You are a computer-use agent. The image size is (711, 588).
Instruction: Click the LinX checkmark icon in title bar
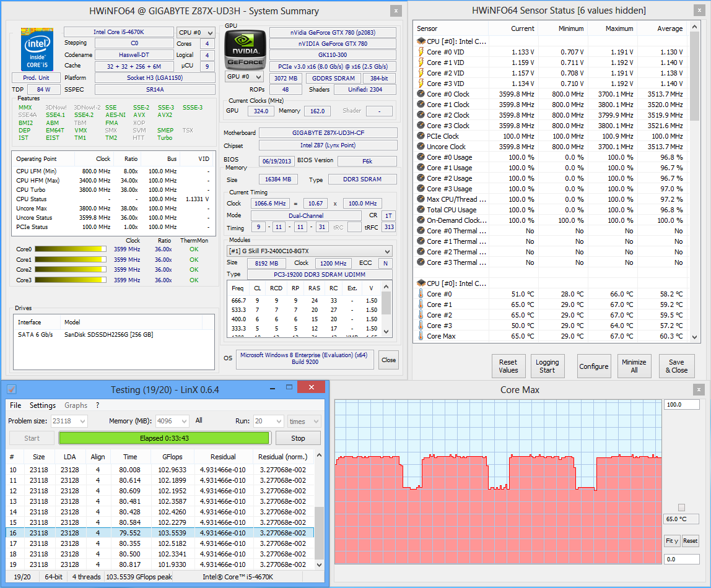coord(12,389)
